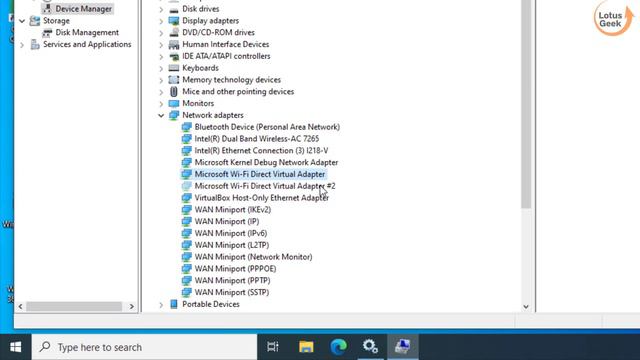Click the Memory technology devices icon
640x360 pixels.
coord(174,80)
